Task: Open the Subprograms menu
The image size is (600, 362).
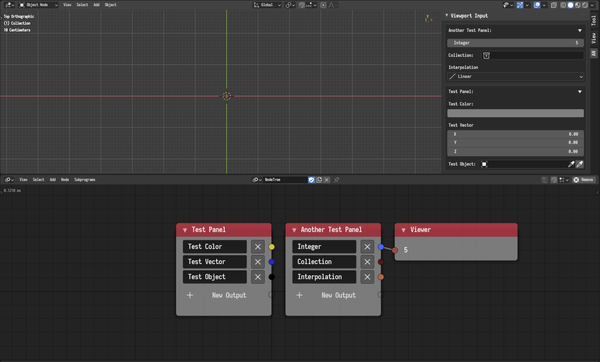Action: tap(85, 180)
